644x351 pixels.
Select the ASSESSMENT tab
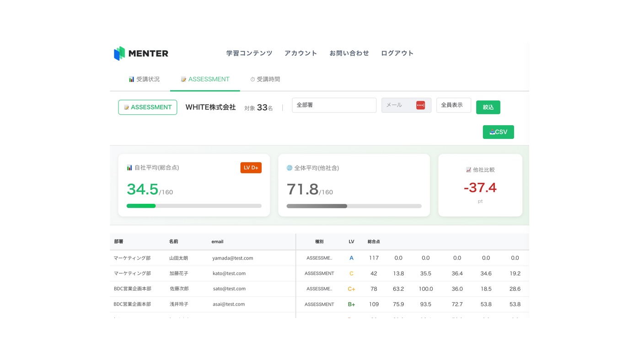point(205,79)
